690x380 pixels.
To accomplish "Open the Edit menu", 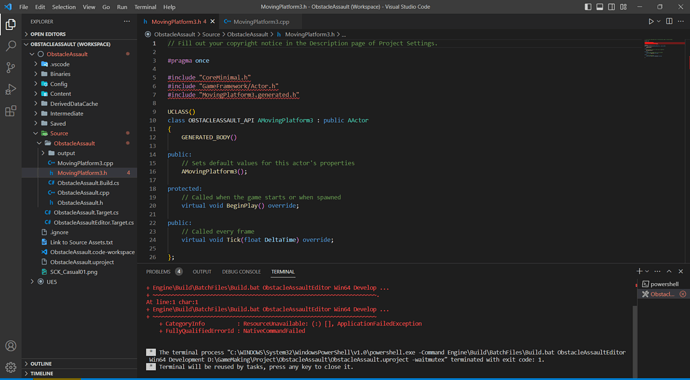I will (40, 7).
